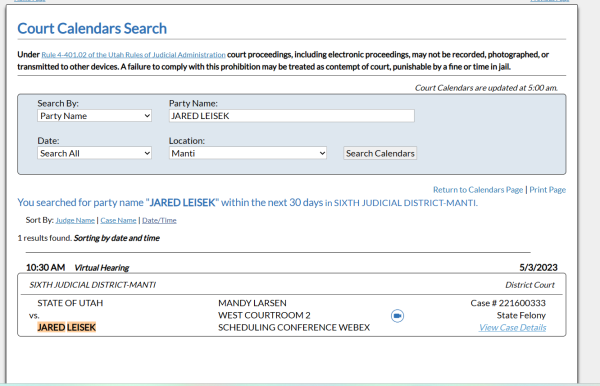Screen dimensions: 600x386
Task: Click SCHEDULING CONFERENCE WEBEX text
Action: [x=294, y=327]
